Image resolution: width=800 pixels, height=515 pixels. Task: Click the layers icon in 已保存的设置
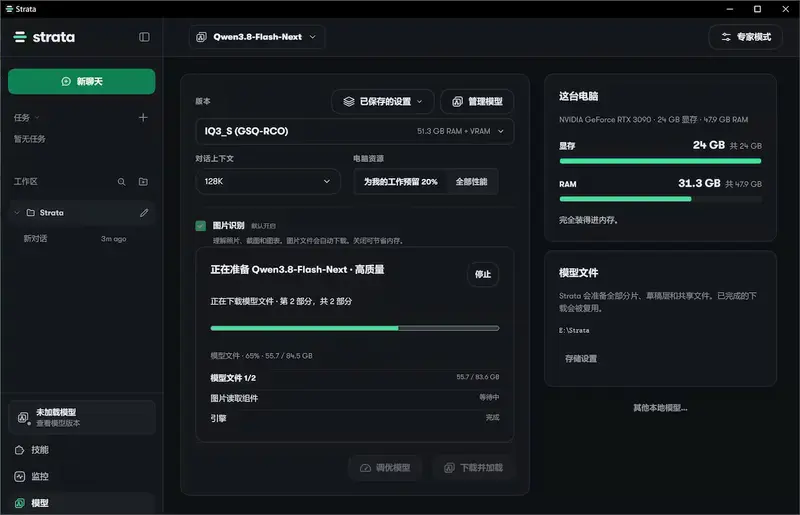348,102
